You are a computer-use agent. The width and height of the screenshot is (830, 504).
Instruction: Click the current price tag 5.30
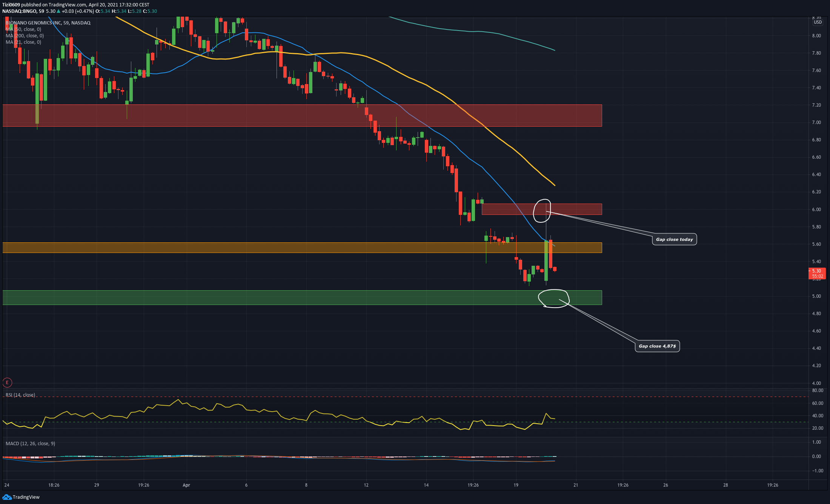pos(817,273)
